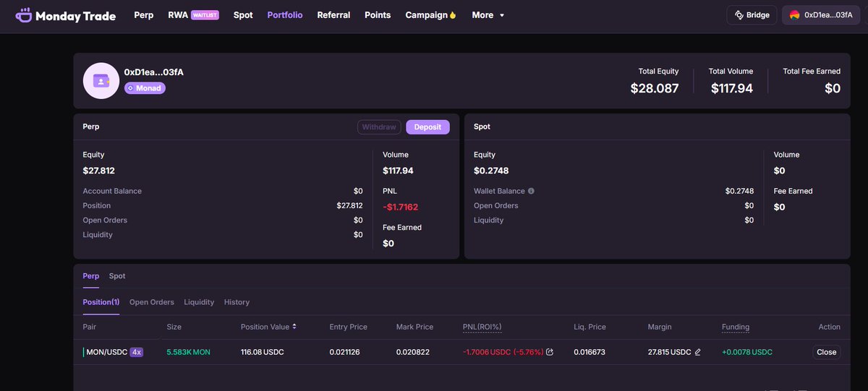
Task: Click the Funding column header
Action: pyautogui.click(x=736, y=327)
